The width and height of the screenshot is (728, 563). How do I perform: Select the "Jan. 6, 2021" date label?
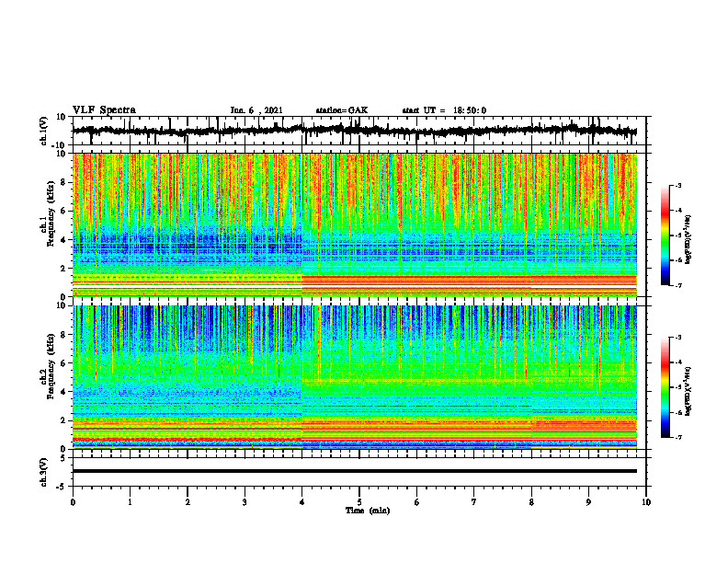[x=256, y=110]
